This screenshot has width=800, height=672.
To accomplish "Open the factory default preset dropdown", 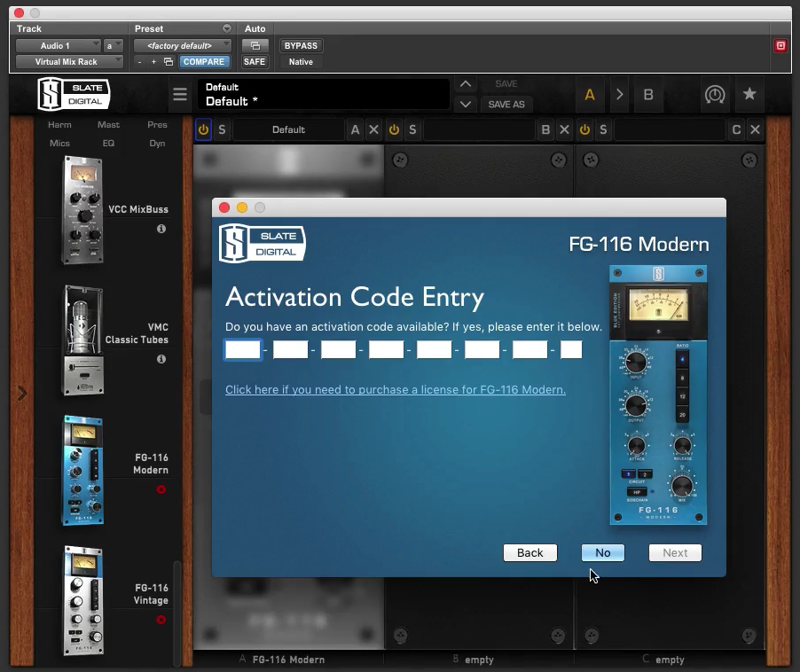I will [x=183, y=46].
